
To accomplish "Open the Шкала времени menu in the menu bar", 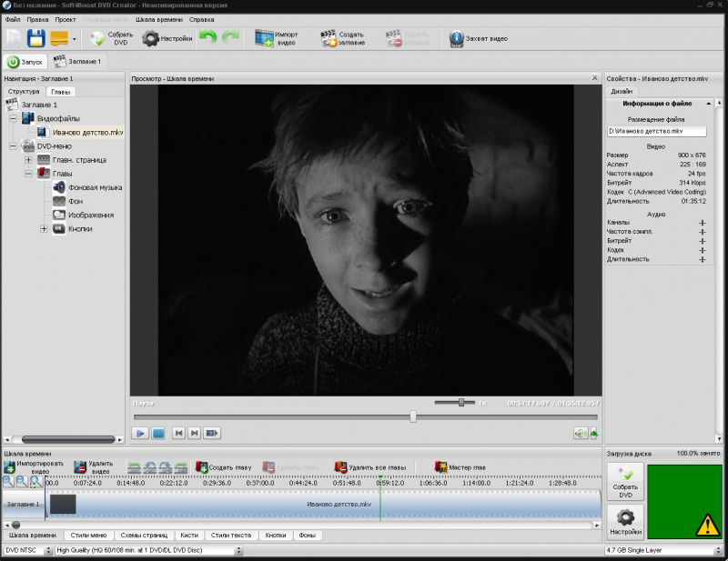I will [159, 19].
